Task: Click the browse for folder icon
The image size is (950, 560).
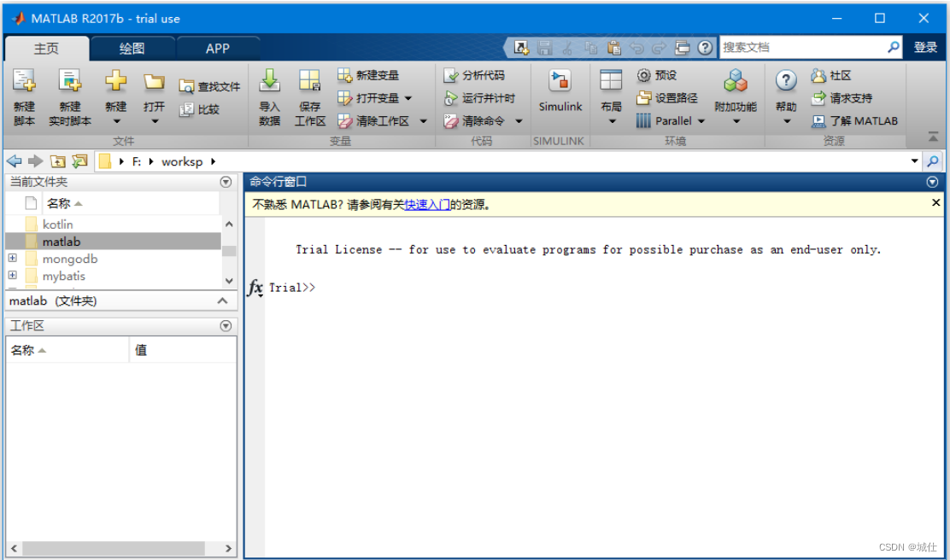Action: point(79,161)
